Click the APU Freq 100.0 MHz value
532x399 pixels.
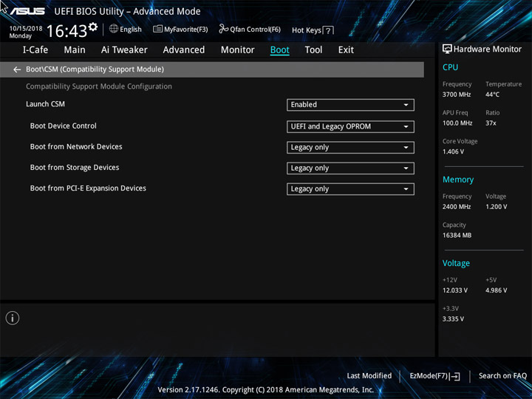(x=457, y=123)
